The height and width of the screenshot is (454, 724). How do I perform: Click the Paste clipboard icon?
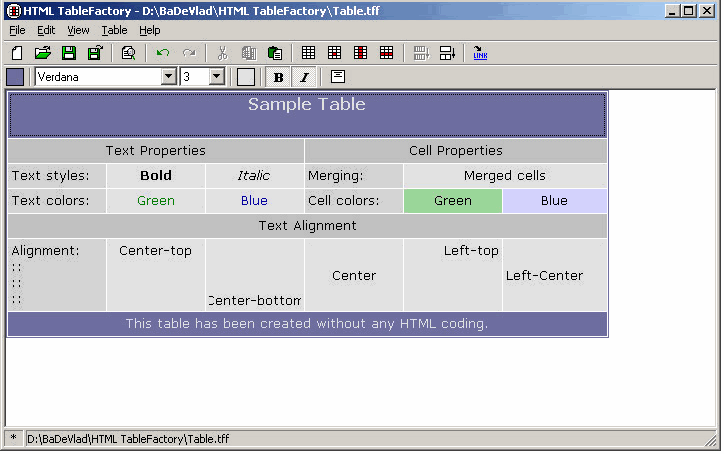click(275, 53)
